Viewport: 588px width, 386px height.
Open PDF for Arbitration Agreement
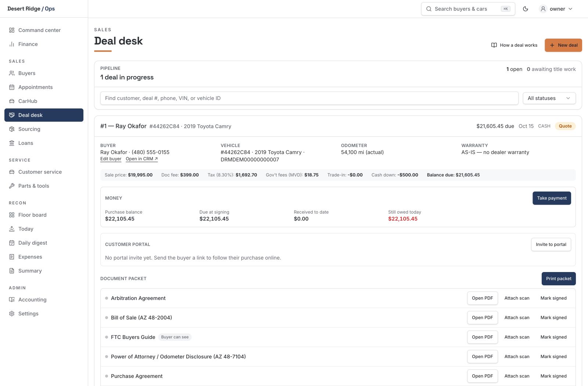click(482, 298)
